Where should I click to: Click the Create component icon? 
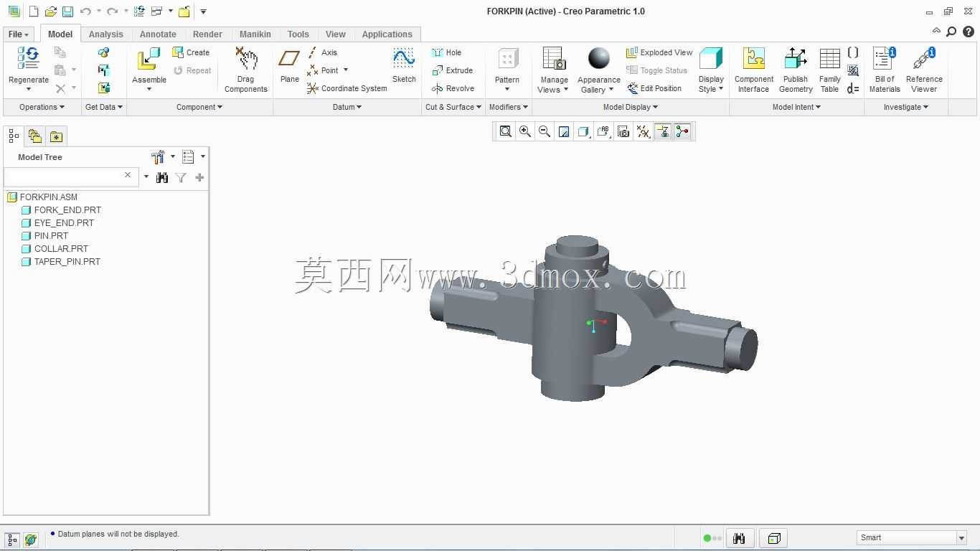pyautogui.click(x=178, y=52)
